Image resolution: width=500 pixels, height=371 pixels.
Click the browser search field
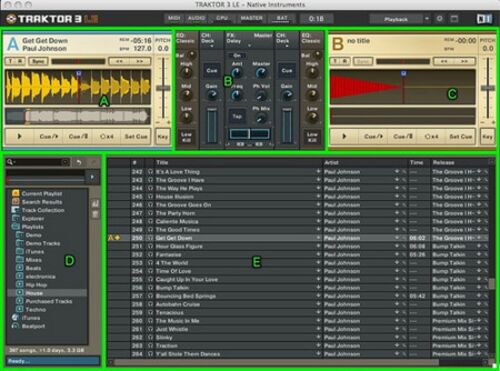click(38, 162)
